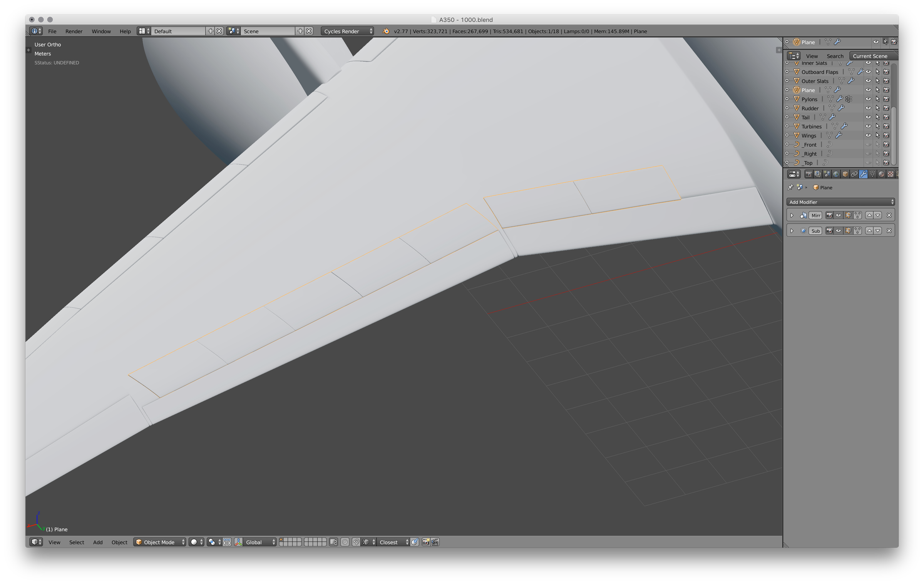This screenshot has height=584, width=924.
Task: Remove the Subsurf modifier
Action: (x=889, y=231)
